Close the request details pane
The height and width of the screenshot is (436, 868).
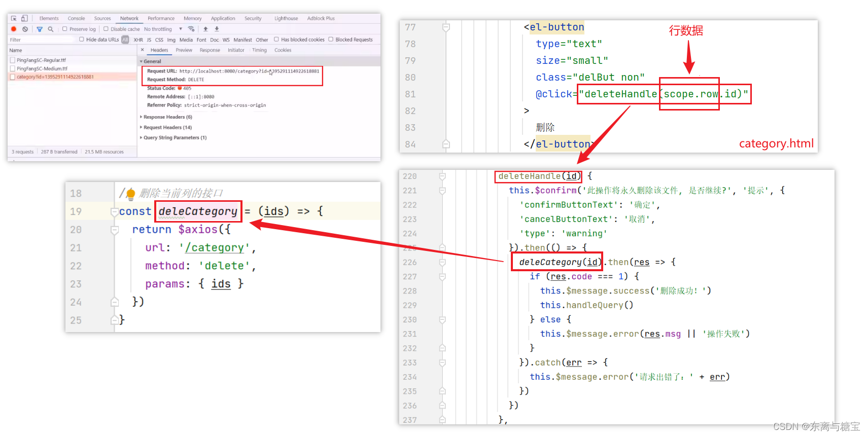pyautogui.click(x=142, y=50)
